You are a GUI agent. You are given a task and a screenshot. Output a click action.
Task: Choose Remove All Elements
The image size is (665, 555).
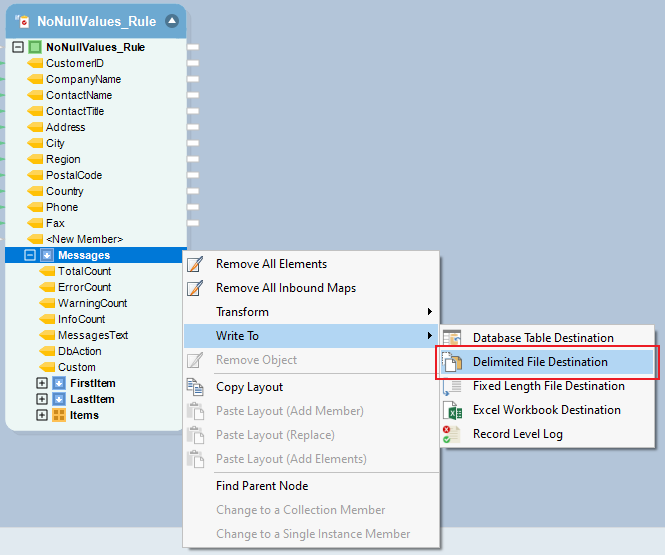pyautogui.click(x=311, y=264)
